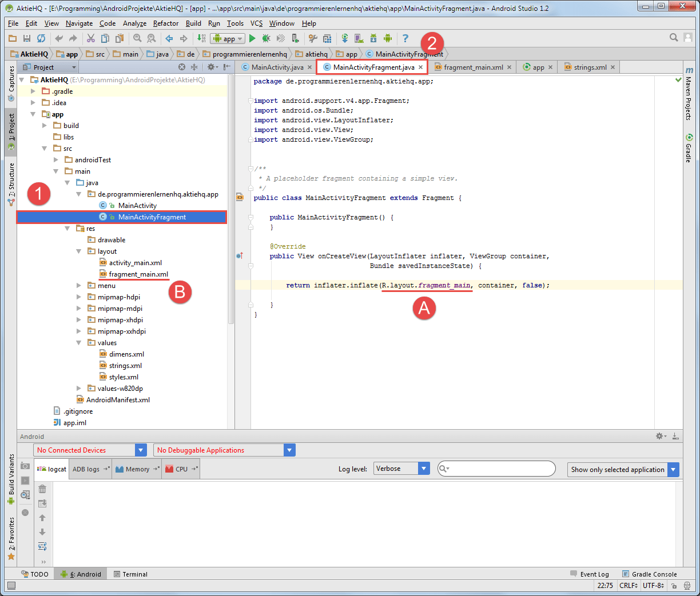The width and height of the screenshot is (700, 596).
Task: Open the Log level Verbose dropdown
Action: point(401,468)
